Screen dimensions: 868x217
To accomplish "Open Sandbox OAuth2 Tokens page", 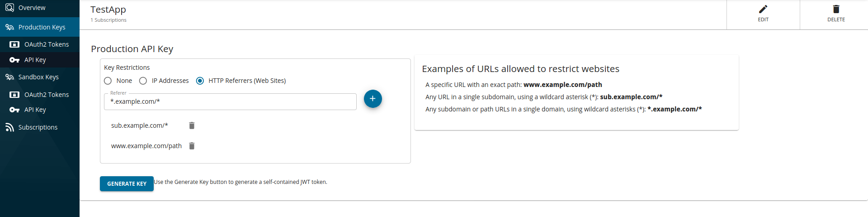I will click(x=46, y=95).
